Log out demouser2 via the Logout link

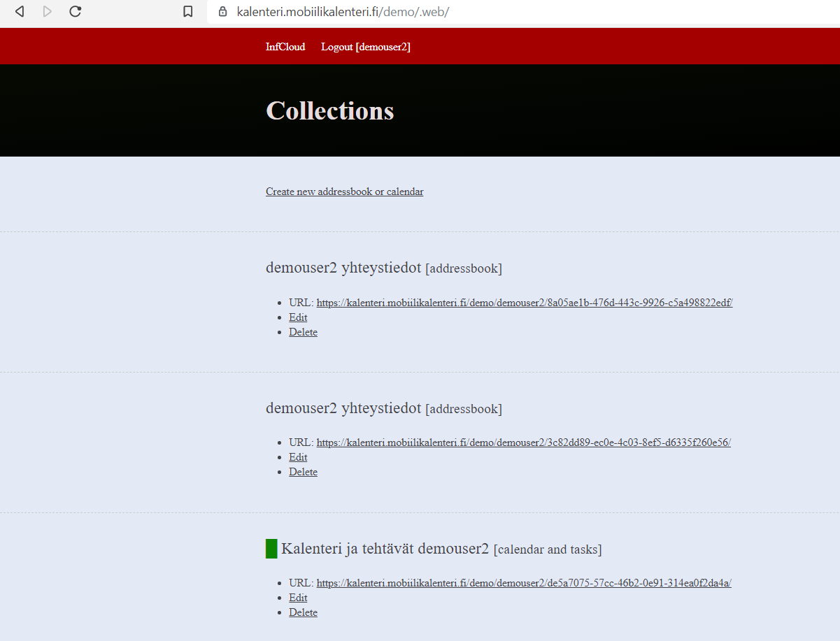[365, 47]
